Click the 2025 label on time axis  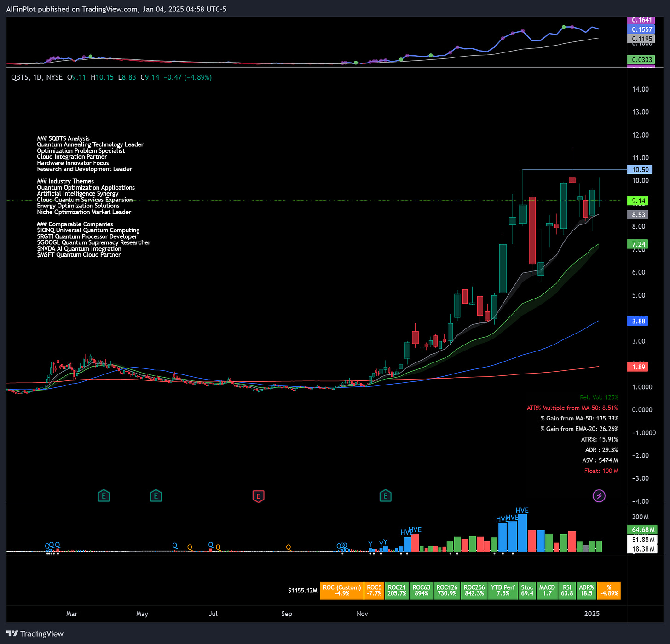pyautogui.click(x=592, y=614)
